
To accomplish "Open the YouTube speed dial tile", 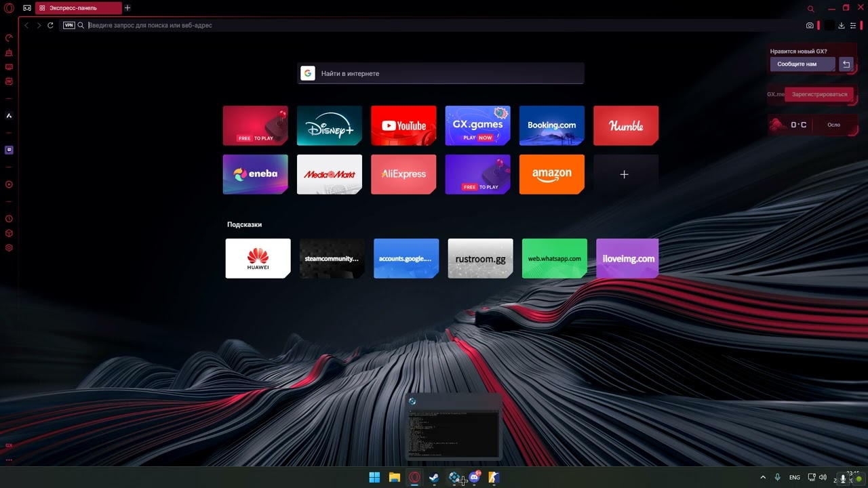I will (403, 125).
